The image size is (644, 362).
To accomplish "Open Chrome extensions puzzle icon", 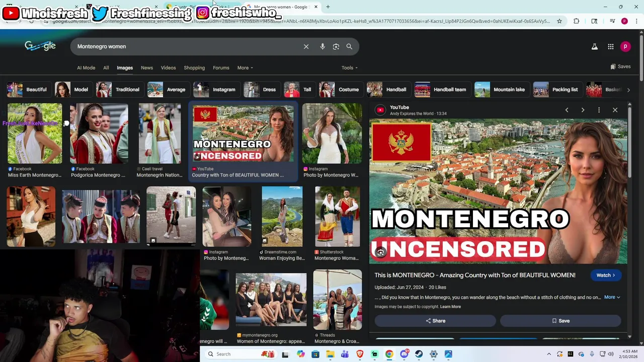I will tap(577, 21).
